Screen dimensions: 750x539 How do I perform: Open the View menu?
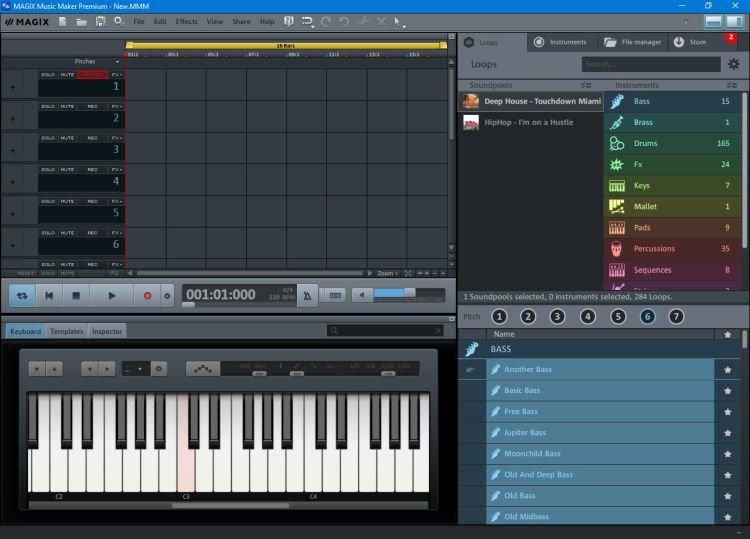coord(215,22)
